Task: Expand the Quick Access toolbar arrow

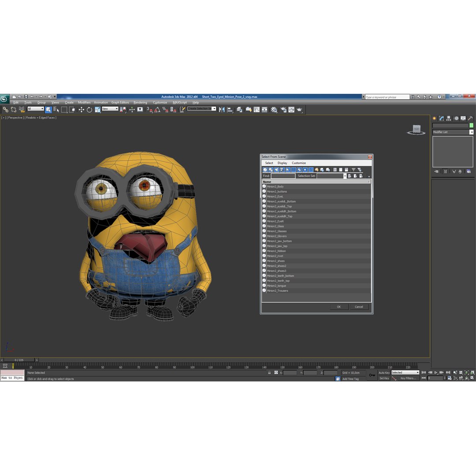Action: coord(55,97)
